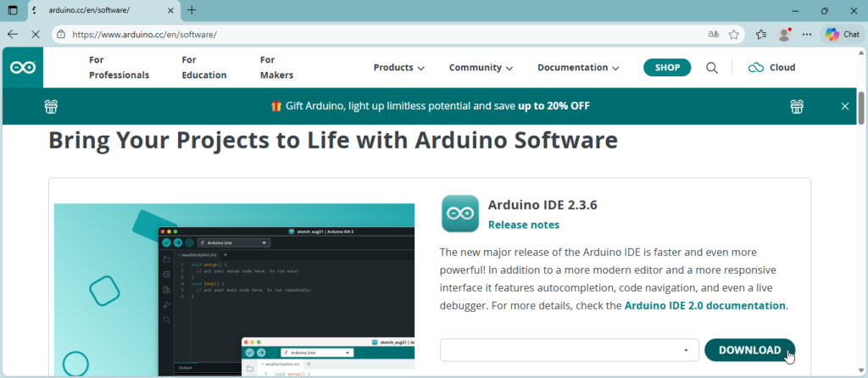Click the Arduino IDE 2.3.6 heading

[542, 205]
